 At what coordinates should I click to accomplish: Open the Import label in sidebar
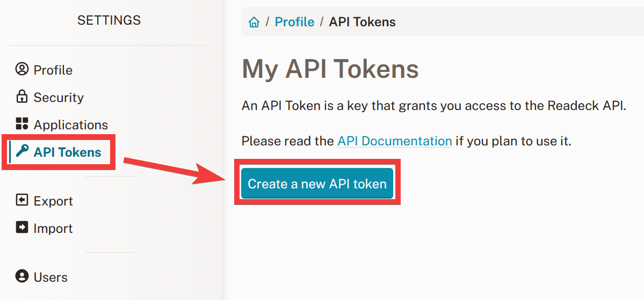point(53,229)
